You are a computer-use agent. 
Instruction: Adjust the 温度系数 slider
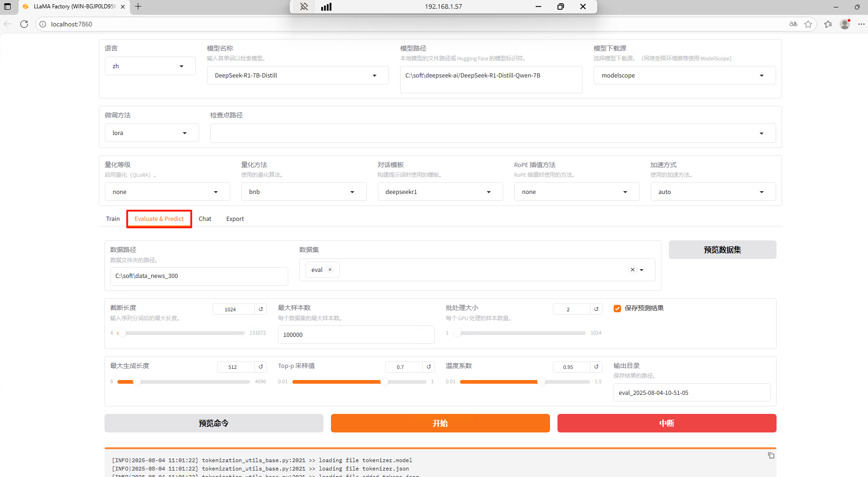(525, 381)
